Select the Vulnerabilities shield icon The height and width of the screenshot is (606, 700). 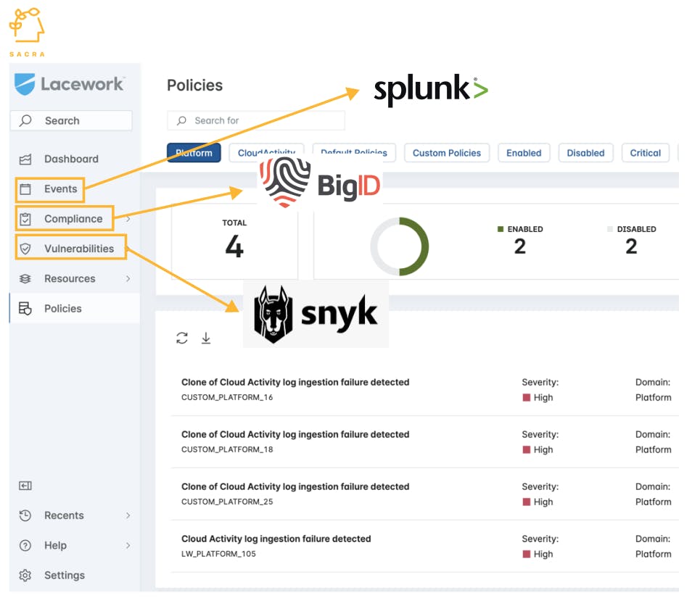point(25,249)
